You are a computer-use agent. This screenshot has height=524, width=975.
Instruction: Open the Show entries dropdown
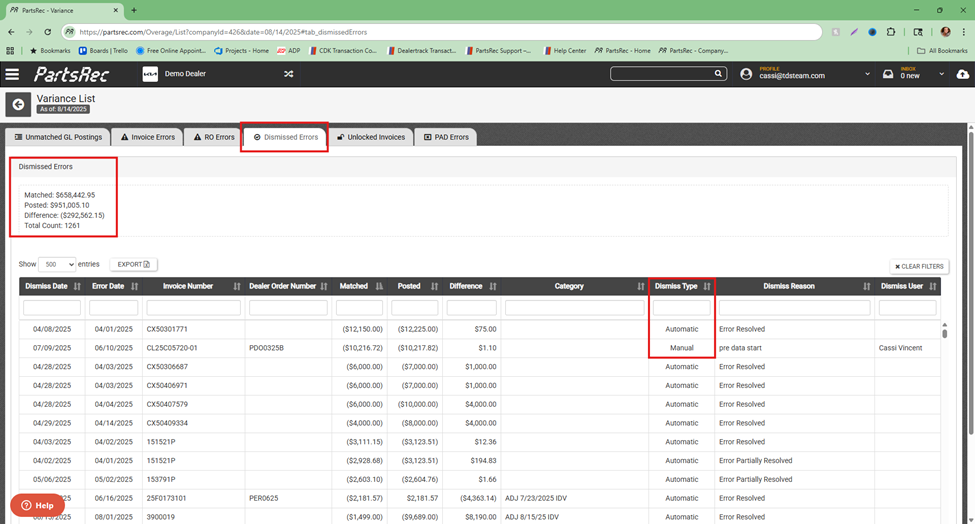(x=57, y=264)
